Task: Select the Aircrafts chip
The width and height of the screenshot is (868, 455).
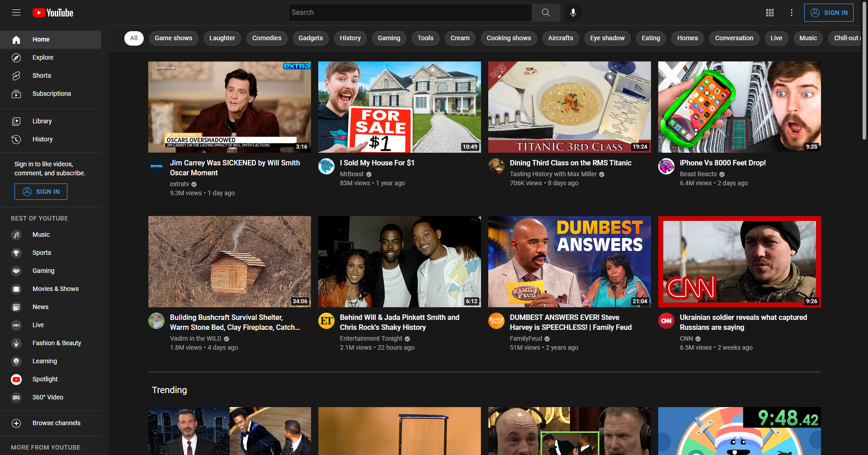Action: (x=561, y=38)
